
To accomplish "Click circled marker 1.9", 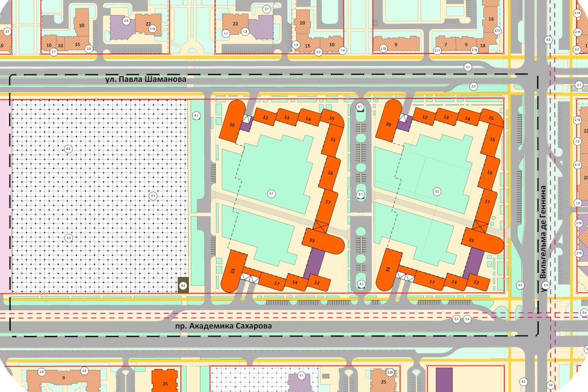I will [296, 45].
